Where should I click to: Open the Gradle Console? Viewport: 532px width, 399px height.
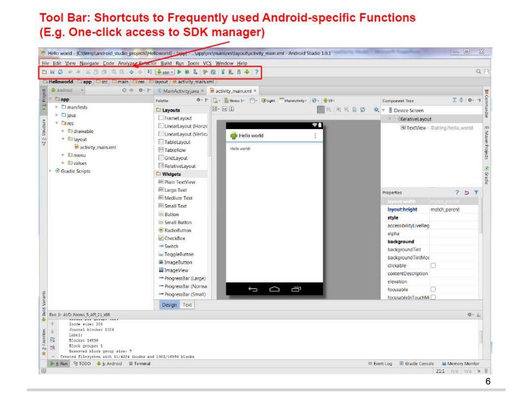click(416, 363)
